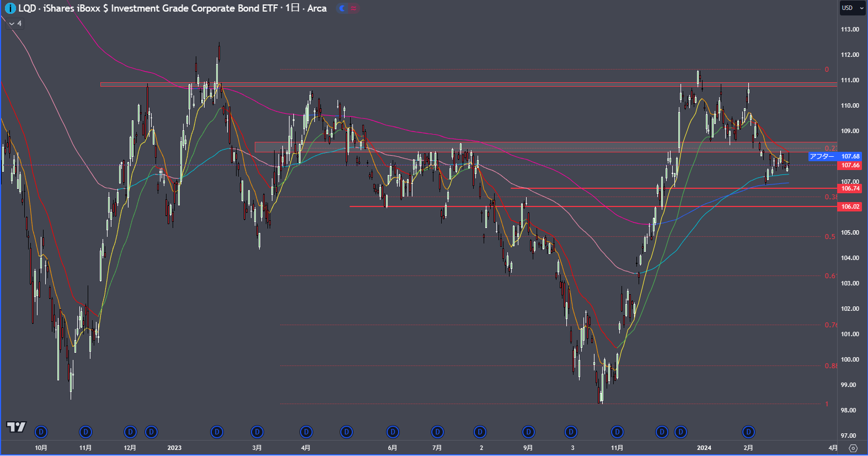Open the dividend marker above 7月
The width and height of the screenshot is (868, 456).
[437, 432]
